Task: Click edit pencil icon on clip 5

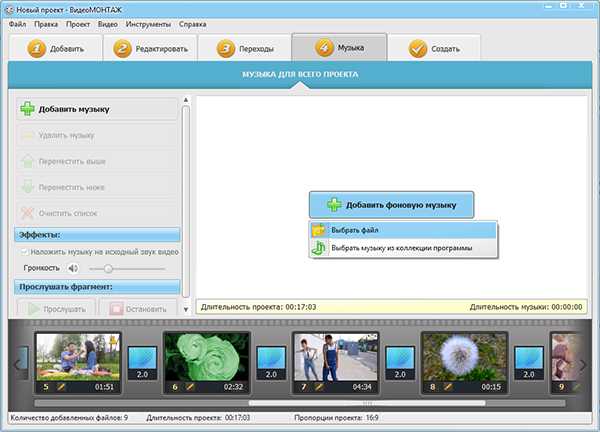Action: tap(61, 387)
